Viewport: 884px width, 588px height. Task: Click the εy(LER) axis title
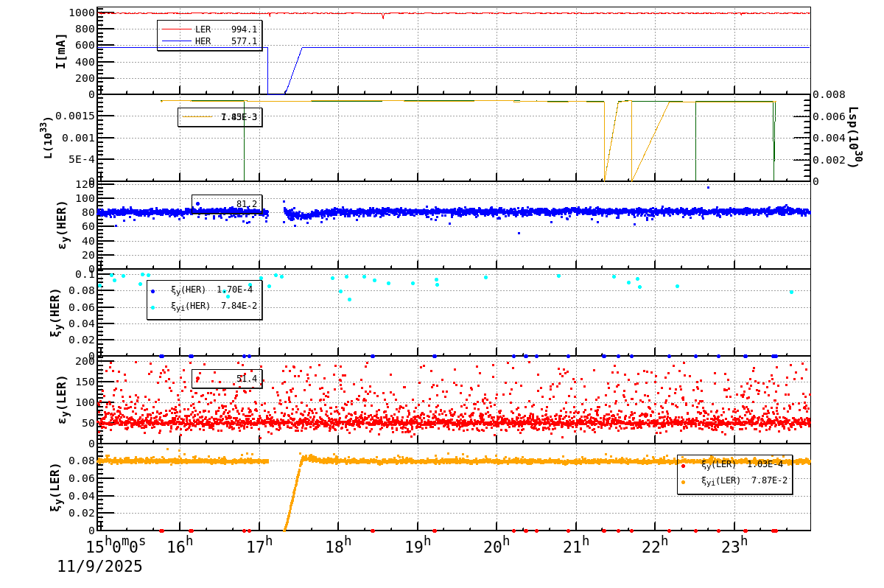pos(63,399)
